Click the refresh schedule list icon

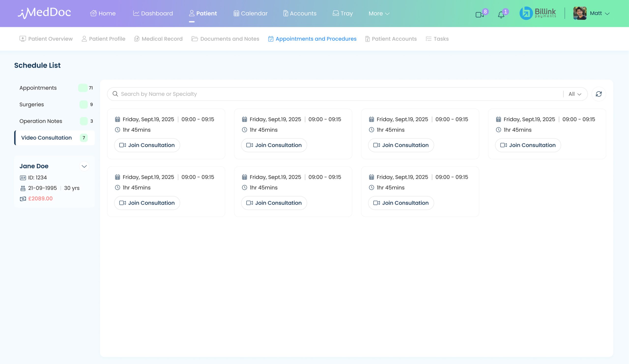point(599,94)
